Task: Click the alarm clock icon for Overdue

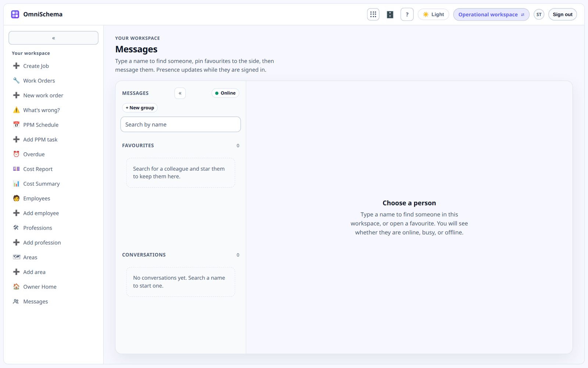Action: (x=16, y=154)
